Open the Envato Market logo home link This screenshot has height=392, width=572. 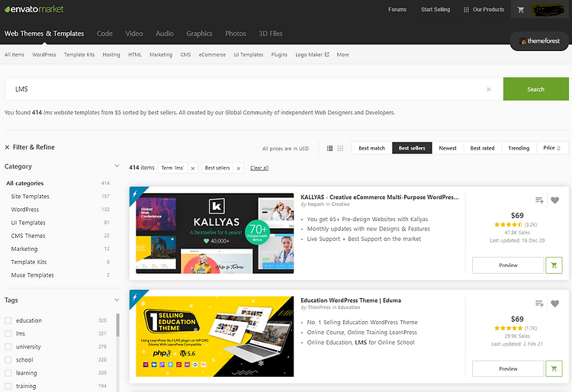pos(34,9)
